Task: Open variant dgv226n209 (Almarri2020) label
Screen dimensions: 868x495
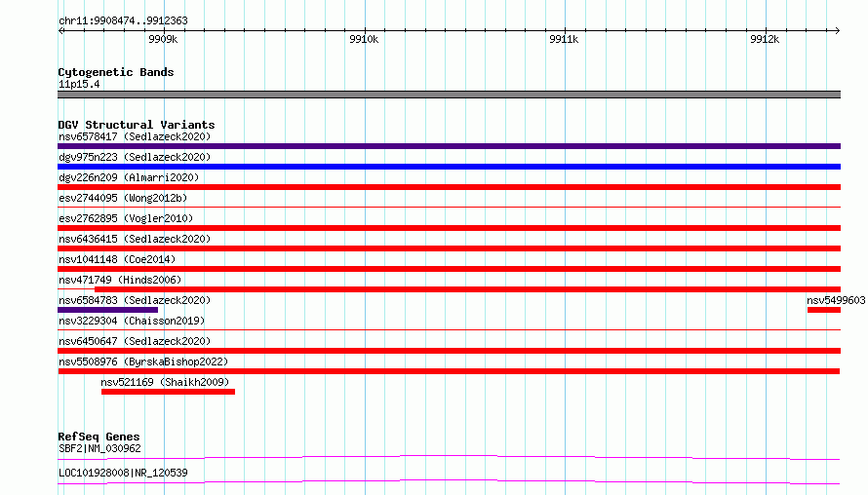Action: 129,177
